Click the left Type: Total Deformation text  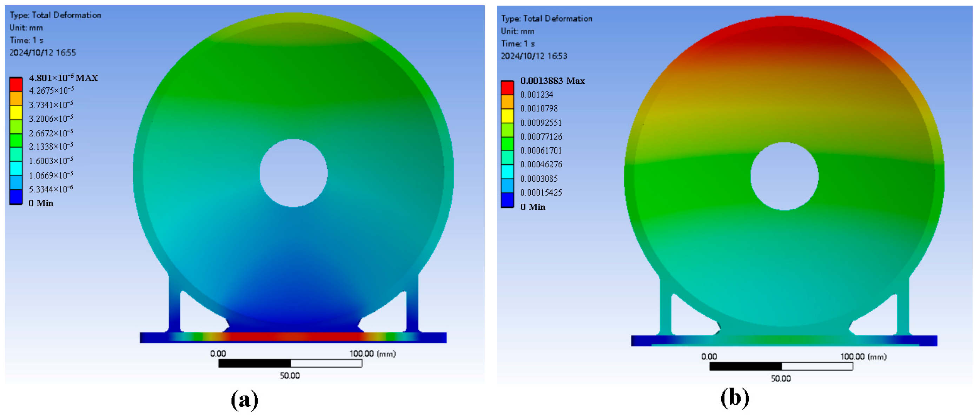pos(55,15)
